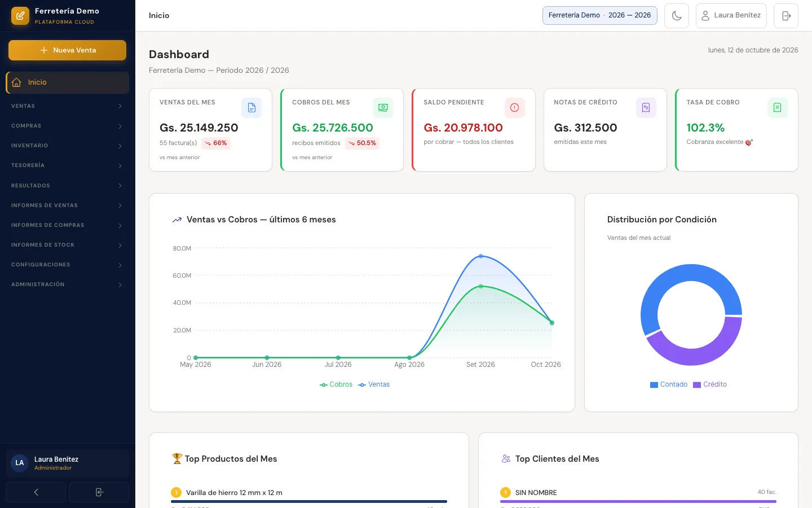Image resolution: width=812 pixels, height=508 pixels.
Task: Click the Cobros del Mes cash icon
Action: 383,108
